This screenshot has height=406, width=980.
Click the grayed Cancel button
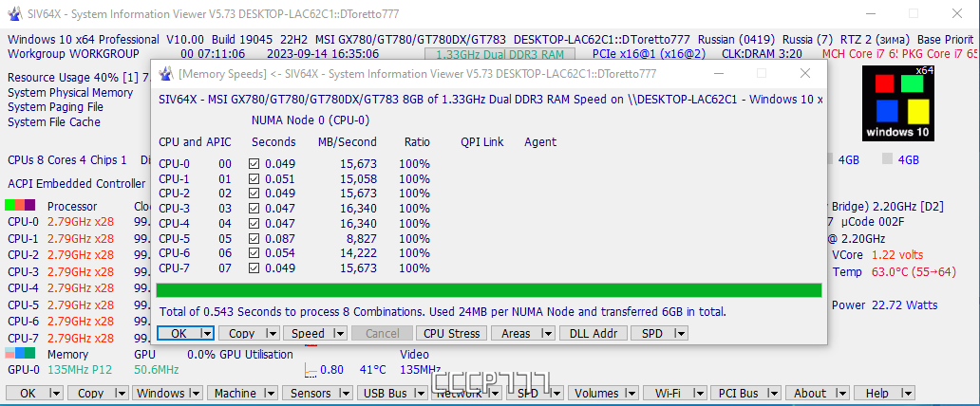click(383, 334)
